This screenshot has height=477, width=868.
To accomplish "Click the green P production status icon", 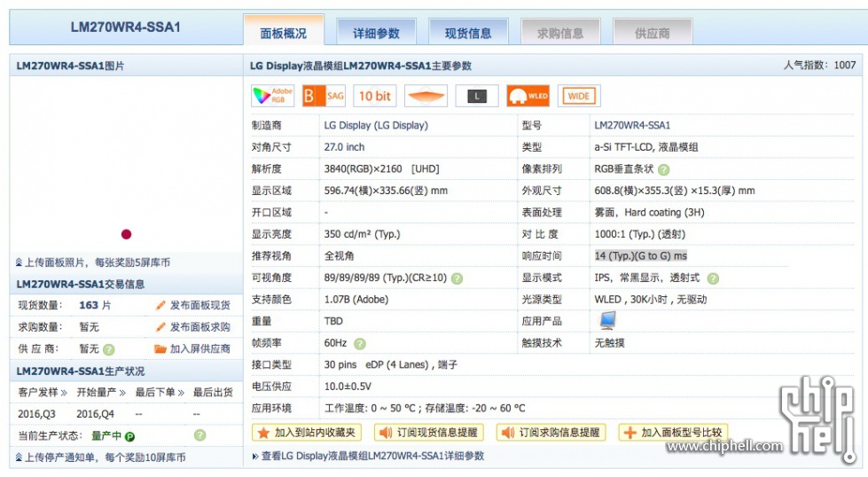I will coord(129,436).
